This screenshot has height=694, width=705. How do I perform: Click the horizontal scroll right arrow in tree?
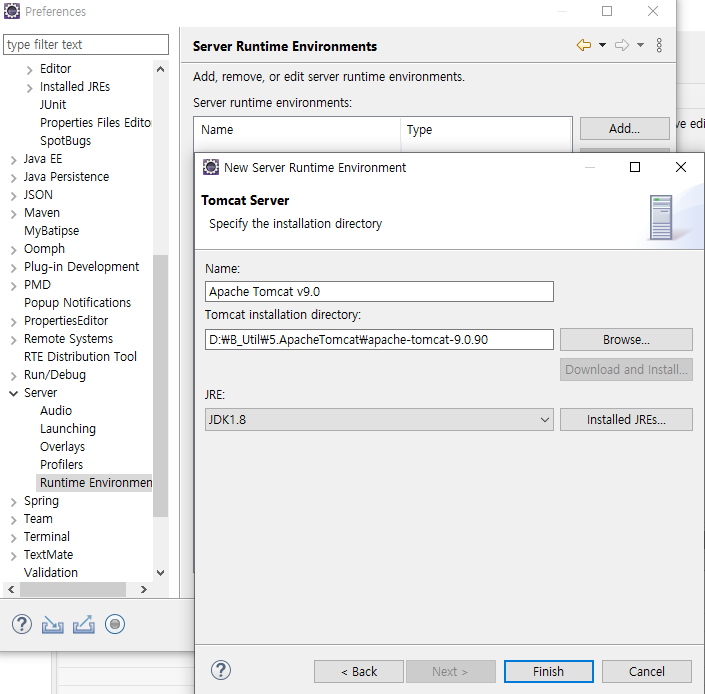point(144,589)
